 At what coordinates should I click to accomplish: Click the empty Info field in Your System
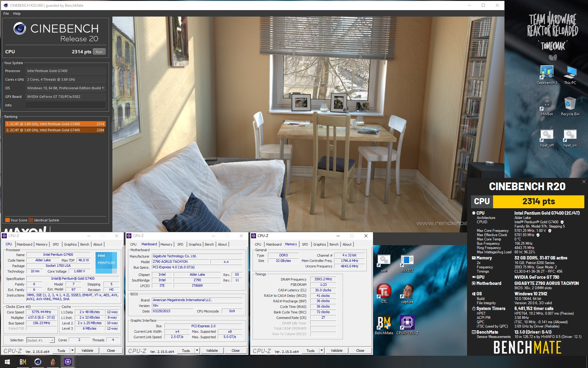pos(66,105)
